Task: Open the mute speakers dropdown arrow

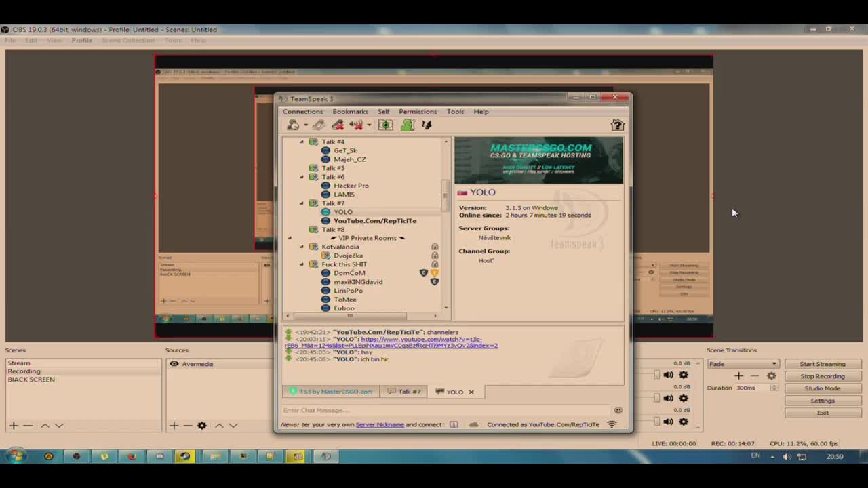Action: pyautogui.click(x=368, y=125)
